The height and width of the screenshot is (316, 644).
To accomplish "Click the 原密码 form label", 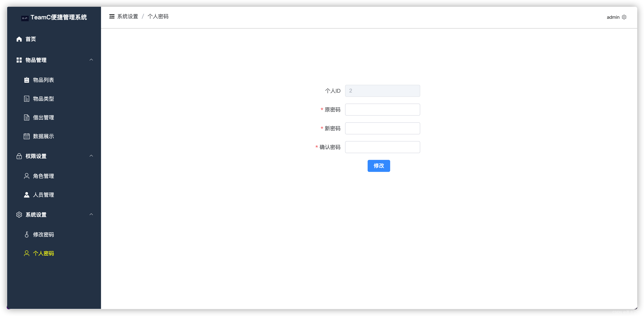I will click(333, 110).
